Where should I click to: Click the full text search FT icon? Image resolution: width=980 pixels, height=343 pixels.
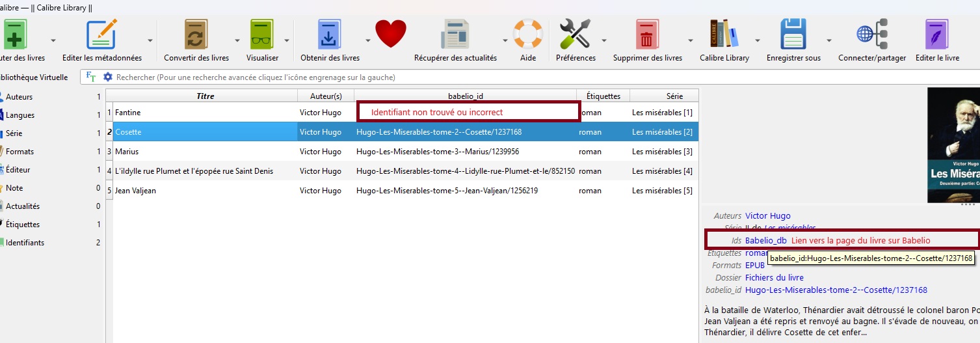(91, 77)
